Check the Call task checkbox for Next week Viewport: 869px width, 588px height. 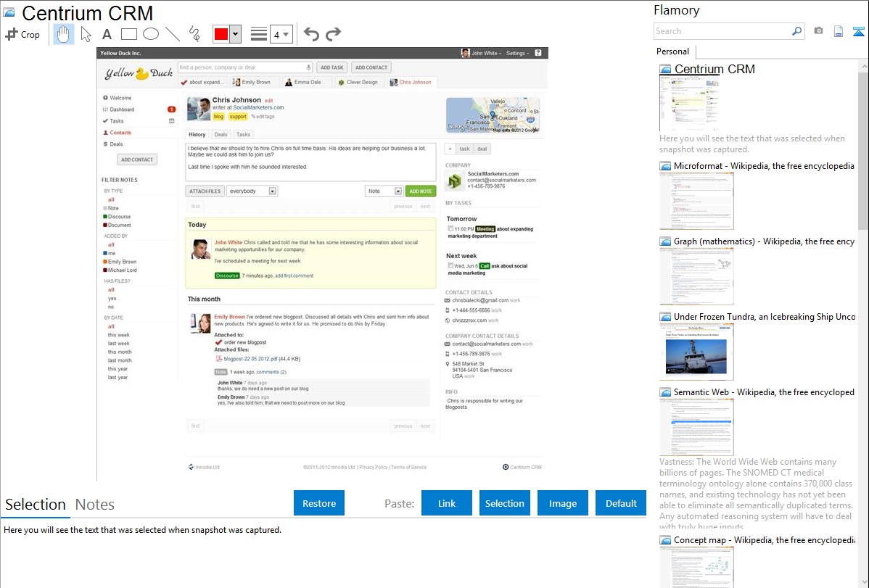click(450, 265)
